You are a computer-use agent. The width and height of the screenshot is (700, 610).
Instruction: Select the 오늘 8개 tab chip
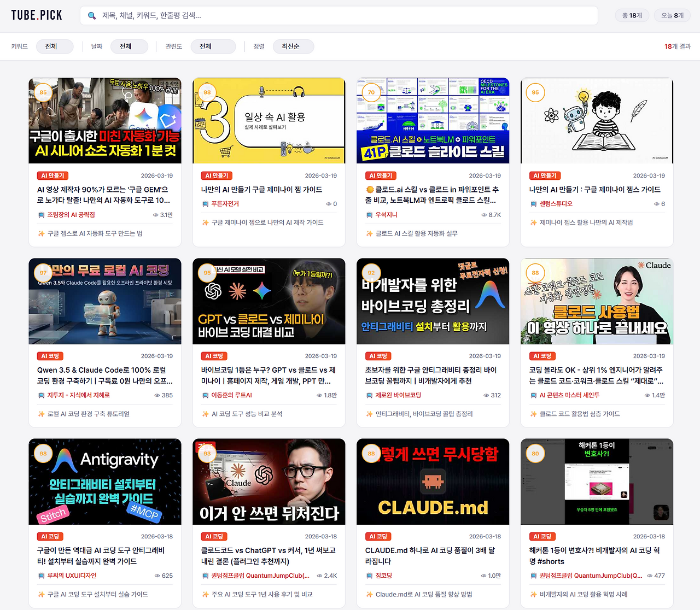672,15
